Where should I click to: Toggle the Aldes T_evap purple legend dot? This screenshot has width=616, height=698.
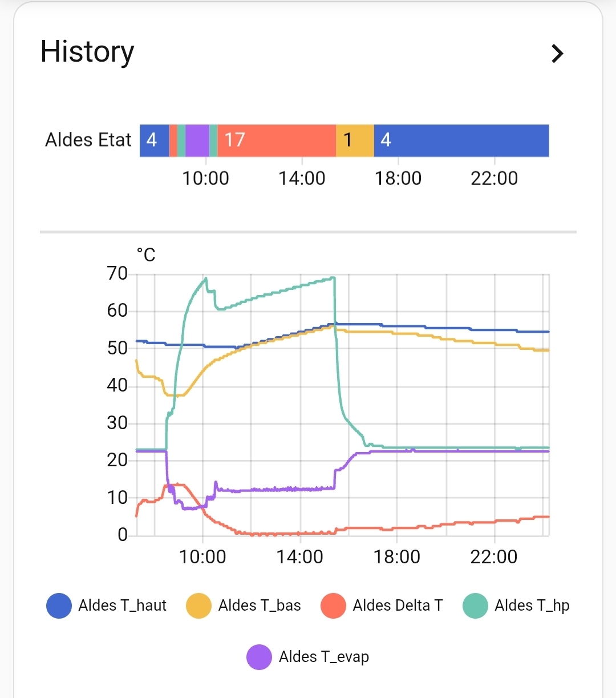click(x=259, y=657)
